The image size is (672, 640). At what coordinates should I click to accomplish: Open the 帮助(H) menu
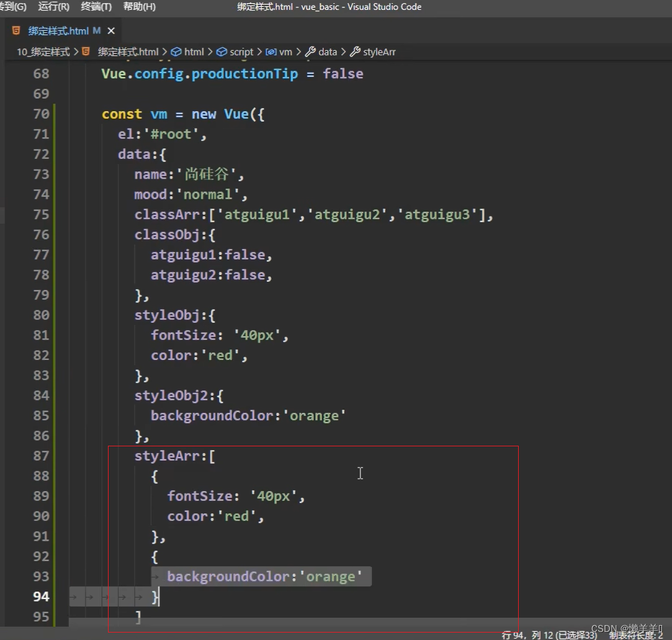coord(140,7)
